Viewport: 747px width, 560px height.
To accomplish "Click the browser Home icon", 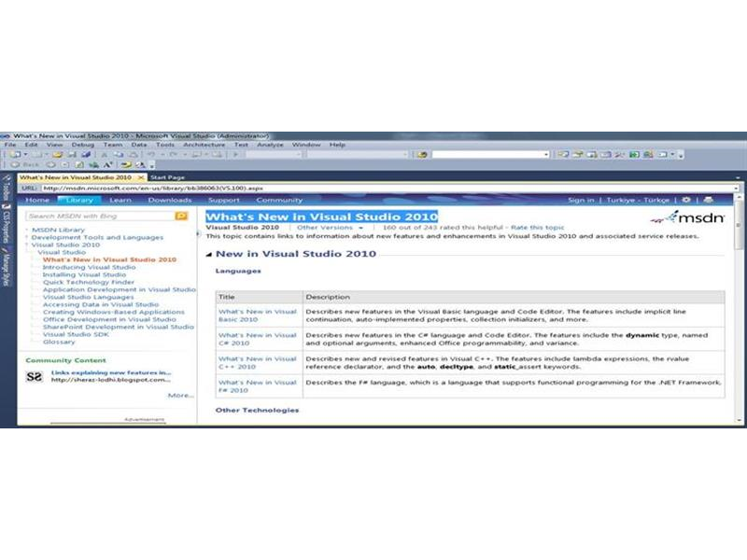I will pos(94,165).
